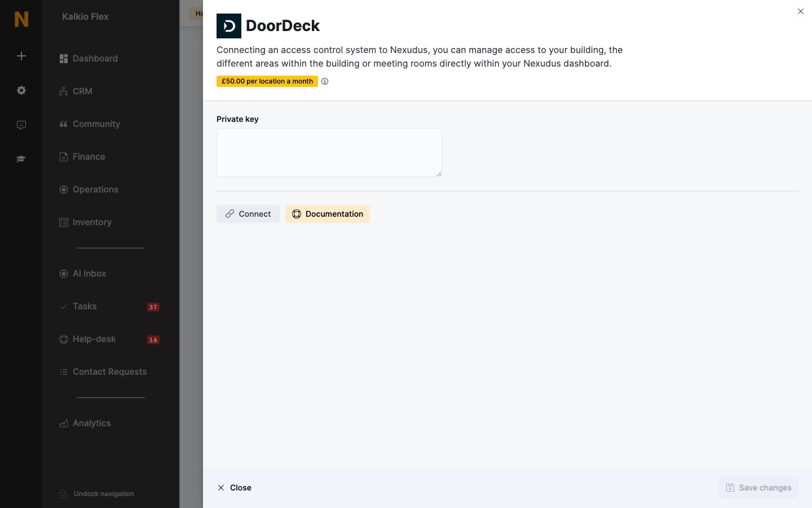Click the Help-desk red badge showing 14
Viewport: 812px width, 508px height.
click(153, 340)
